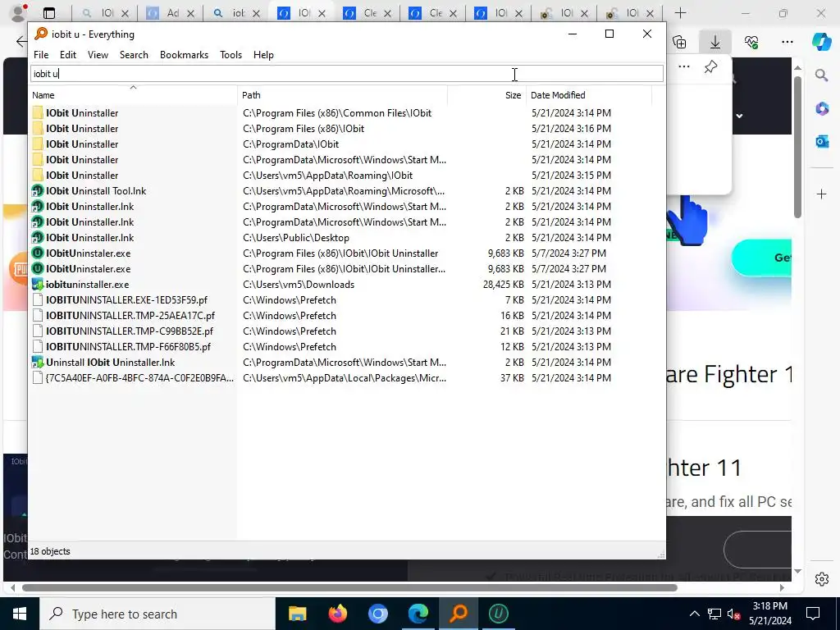Open IObit Uninstaller taskbar icon
Image resolution: width=840 pixels, height=630 pixels.
[x=498, y=614]
